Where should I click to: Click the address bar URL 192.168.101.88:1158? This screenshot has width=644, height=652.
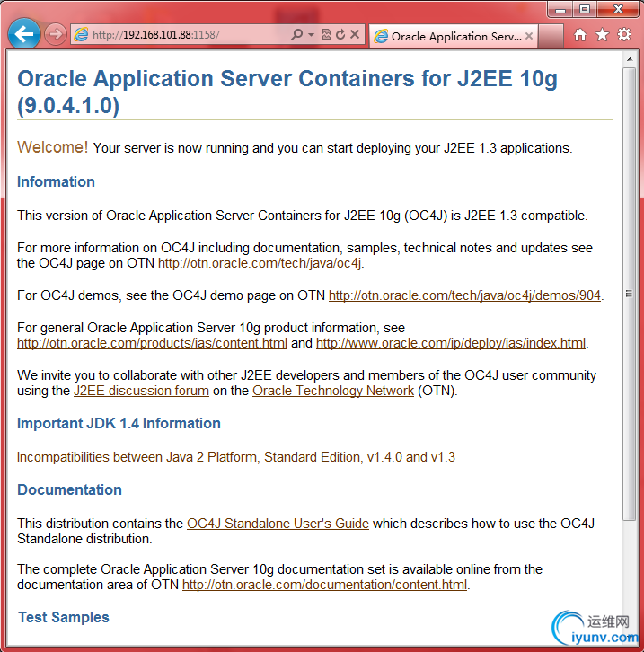point(156,34)
